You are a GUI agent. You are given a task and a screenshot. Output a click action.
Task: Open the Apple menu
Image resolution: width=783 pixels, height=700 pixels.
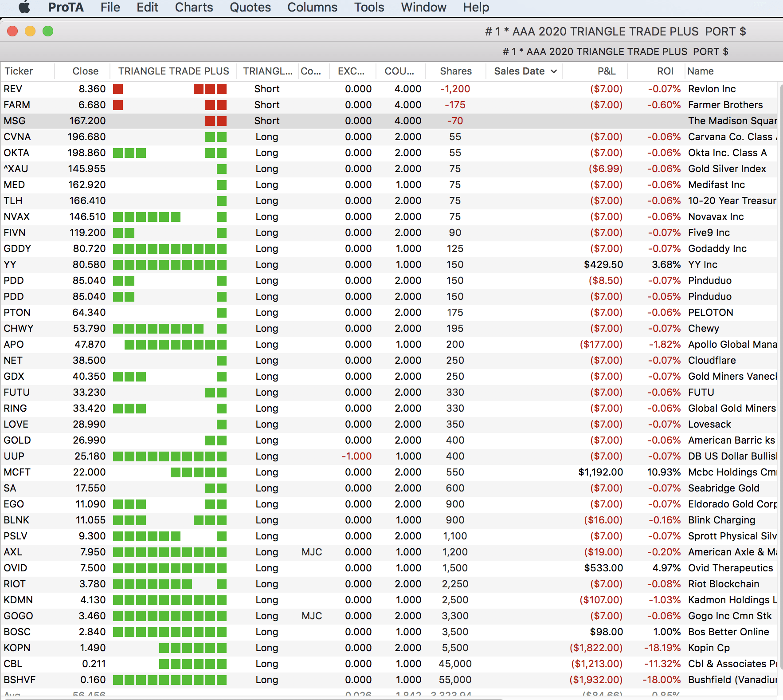pyautogui.click(x=24, y=7)
